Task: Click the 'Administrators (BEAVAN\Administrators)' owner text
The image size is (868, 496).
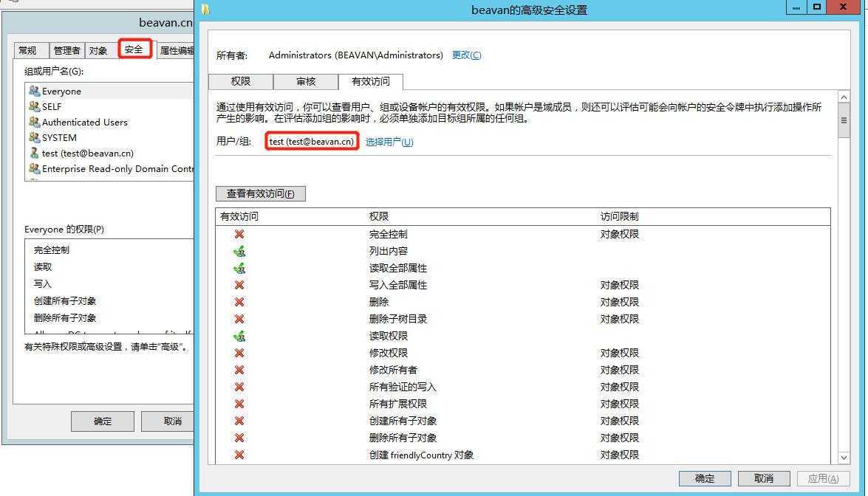Action: point(356,55)
